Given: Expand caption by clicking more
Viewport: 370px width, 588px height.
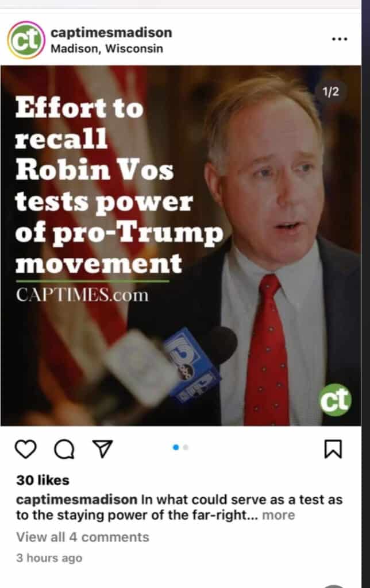Looking at the screenshot, I should point(279,515).
